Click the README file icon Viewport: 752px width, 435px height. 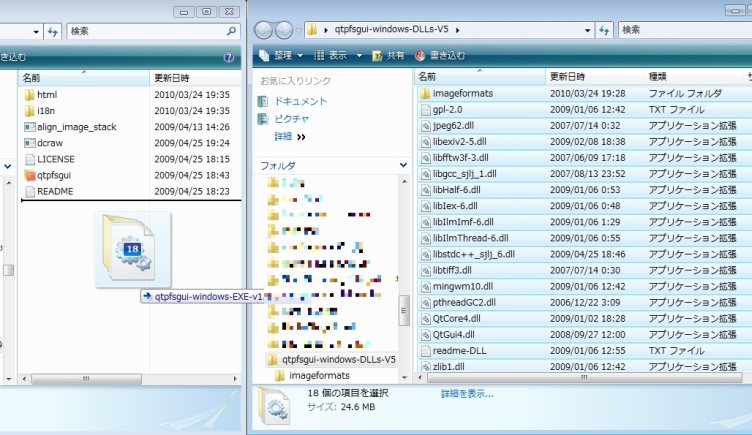(29, 191)
